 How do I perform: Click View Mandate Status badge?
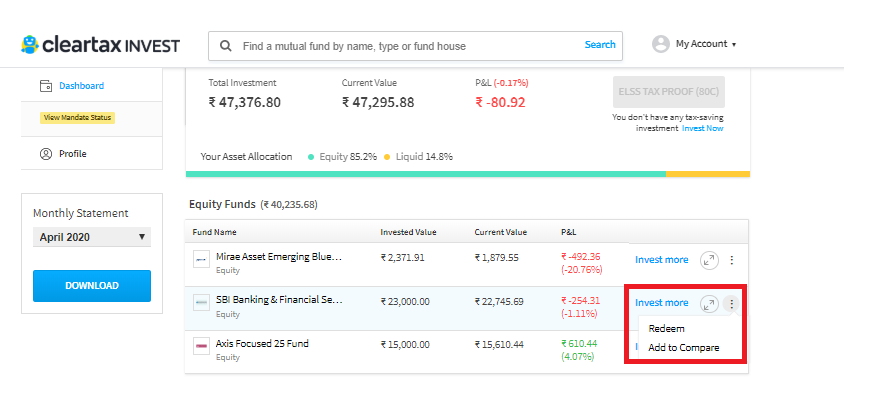pyautogui.click(x=77, y=118)
